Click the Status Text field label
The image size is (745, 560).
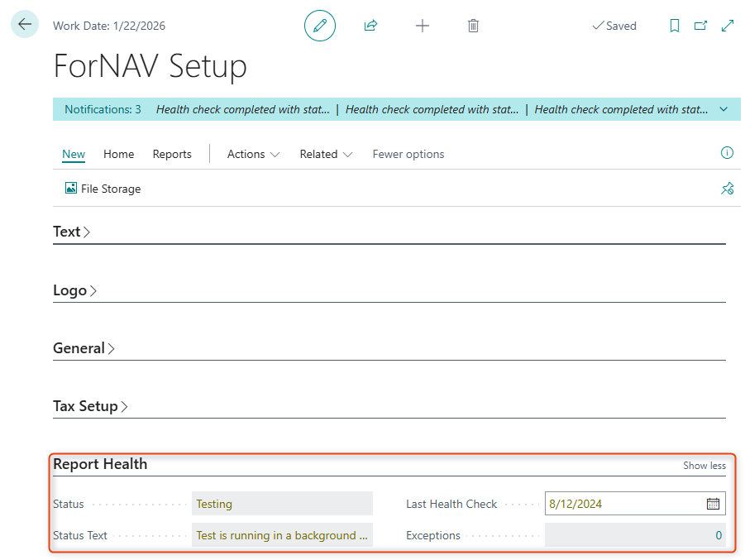[x=80, y=535]
